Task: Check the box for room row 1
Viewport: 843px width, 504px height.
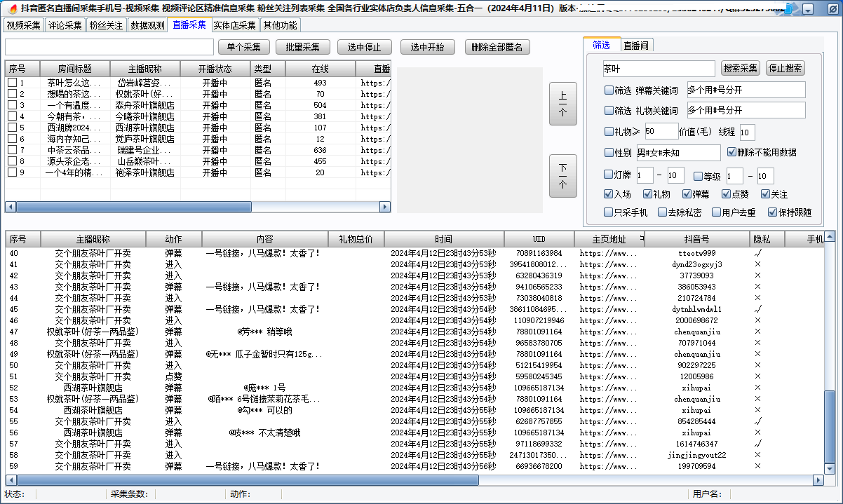Action: pyautogui.click(x=12, y=83)
